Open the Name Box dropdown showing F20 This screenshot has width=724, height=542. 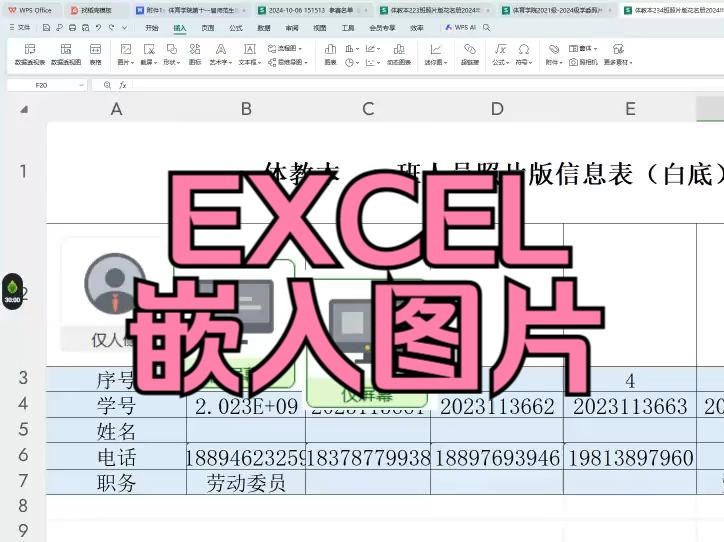pyautogui.click(x=81, y=85)
